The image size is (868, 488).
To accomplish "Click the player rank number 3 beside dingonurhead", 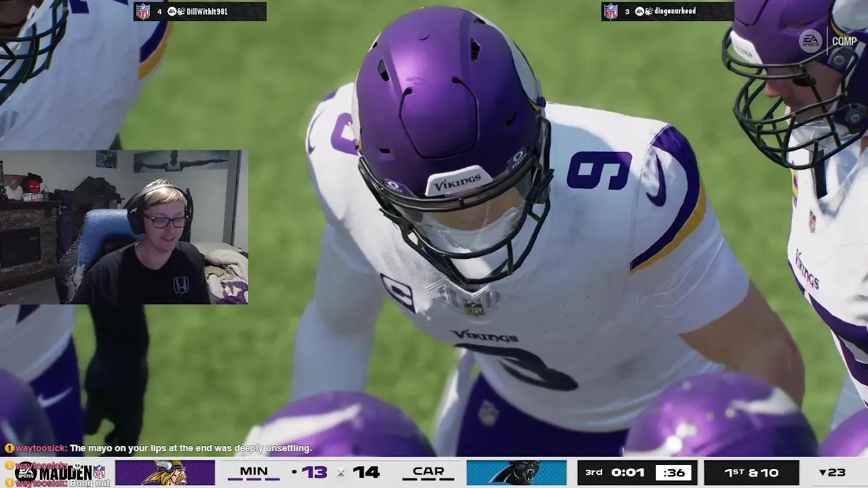I will [x=627, y=12].
